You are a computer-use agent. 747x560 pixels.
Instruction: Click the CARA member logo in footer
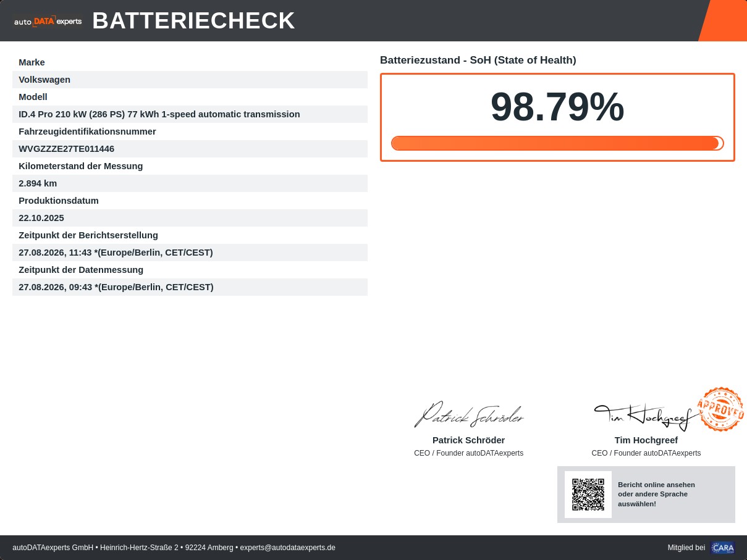click(722, 548)
